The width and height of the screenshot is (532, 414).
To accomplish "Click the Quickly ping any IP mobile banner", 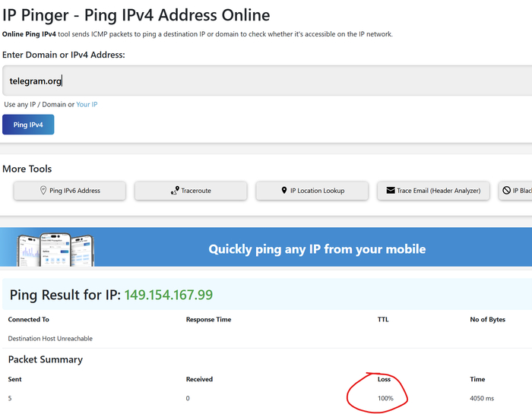I will (266, 247).
